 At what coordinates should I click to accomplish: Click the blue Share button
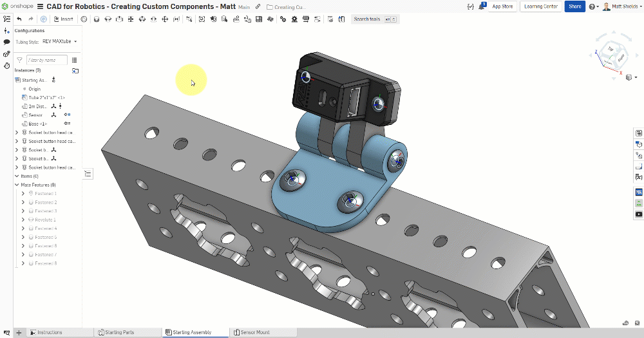pyautogui.click(x=574, y=6)
